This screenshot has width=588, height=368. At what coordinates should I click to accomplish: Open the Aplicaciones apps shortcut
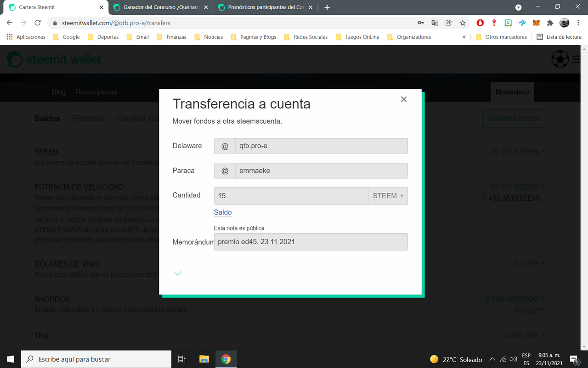26,37
